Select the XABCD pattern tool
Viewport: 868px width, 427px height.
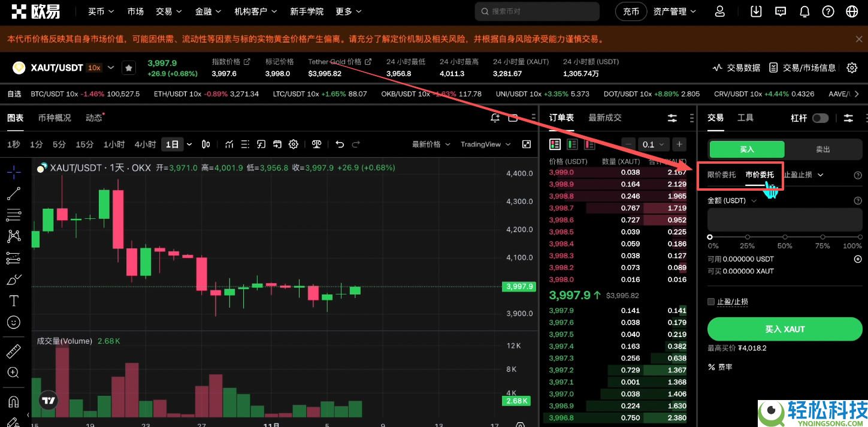pos(13,236)
